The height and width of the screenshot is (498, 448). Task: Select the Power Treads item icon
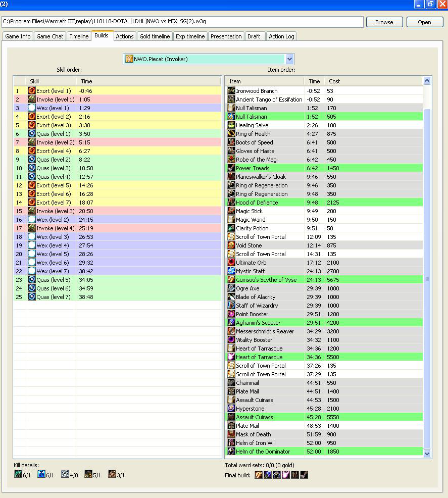click(231, 168)
